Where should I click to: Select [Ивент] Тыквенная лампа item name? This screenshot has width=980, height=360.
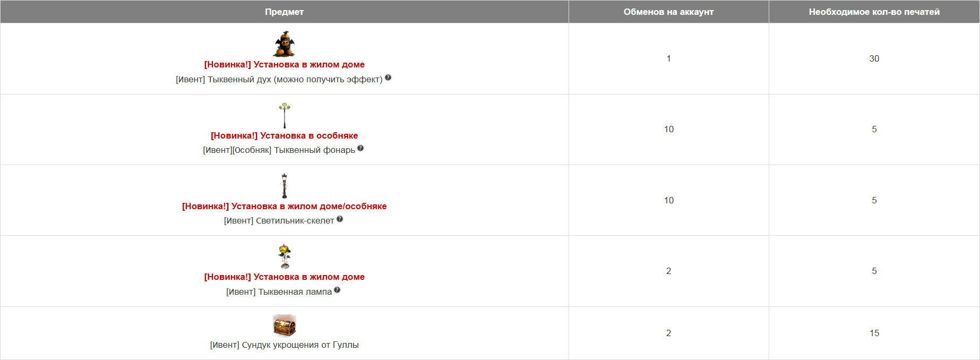(x=279, y=292)
